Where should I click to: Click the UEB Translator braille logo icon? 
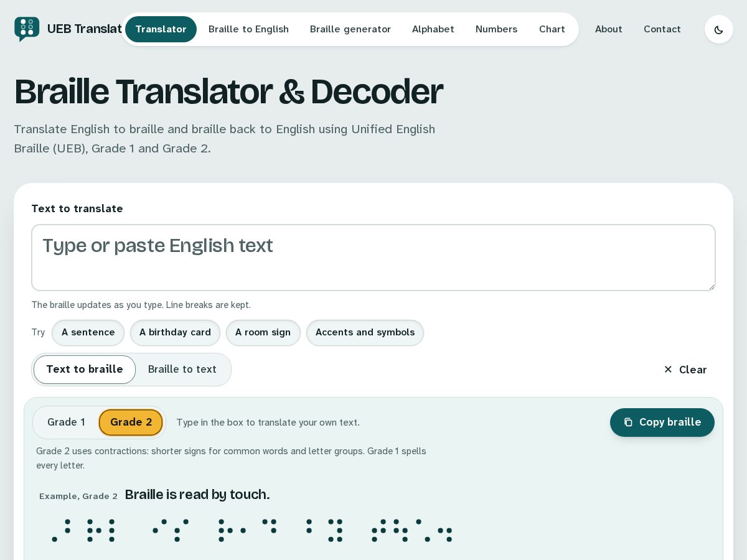(27, 29)
